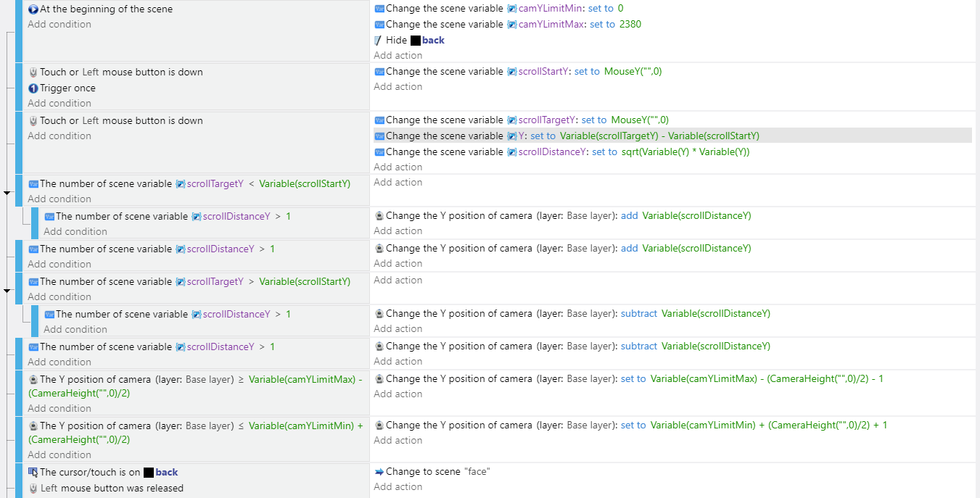Click variable icon of camYLimitMin set to 0 action

pyautogui.click(x=379, y=9)
